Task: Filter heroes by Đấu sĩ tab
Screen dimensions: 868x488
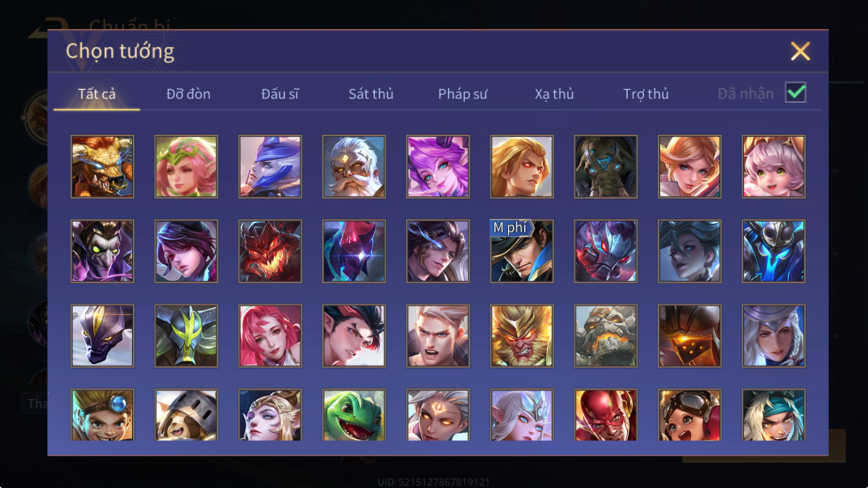Action: coord(280,94)
